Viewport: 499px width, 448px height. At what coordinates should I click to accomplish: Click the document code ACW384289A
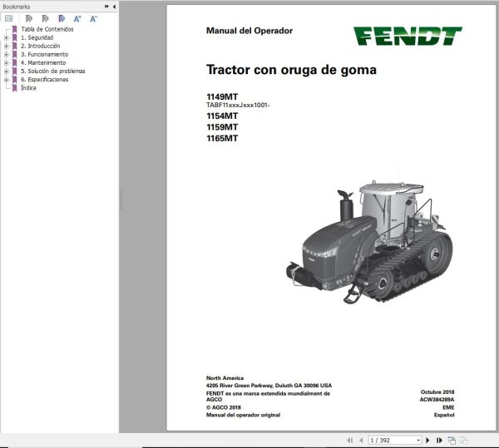[x=437, y=400]
